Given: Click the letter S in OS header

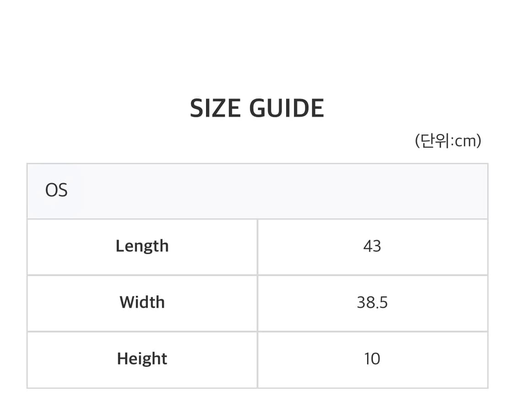Looking at the screenshot, I should click(63, 191).
